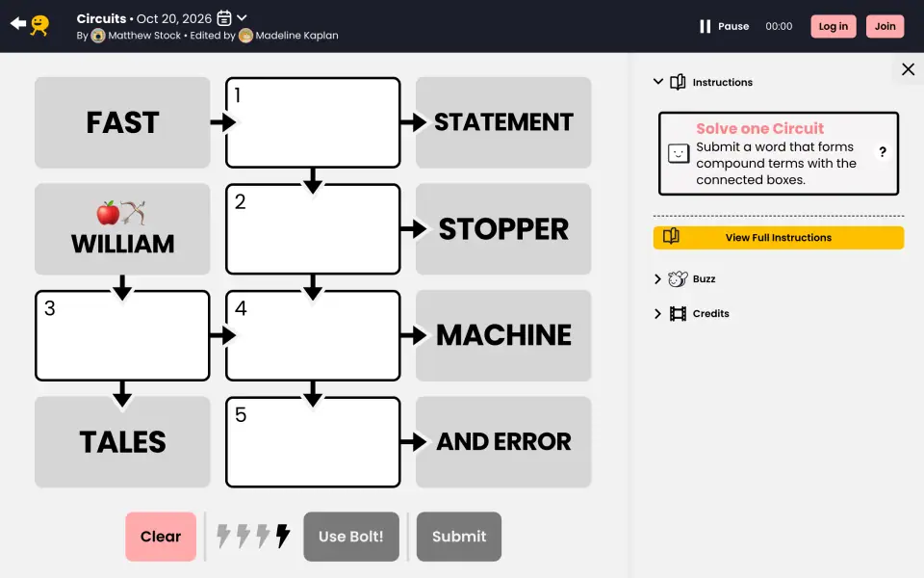
Task: Collapse the Instructions section chevron
Action: pos(658,81)
